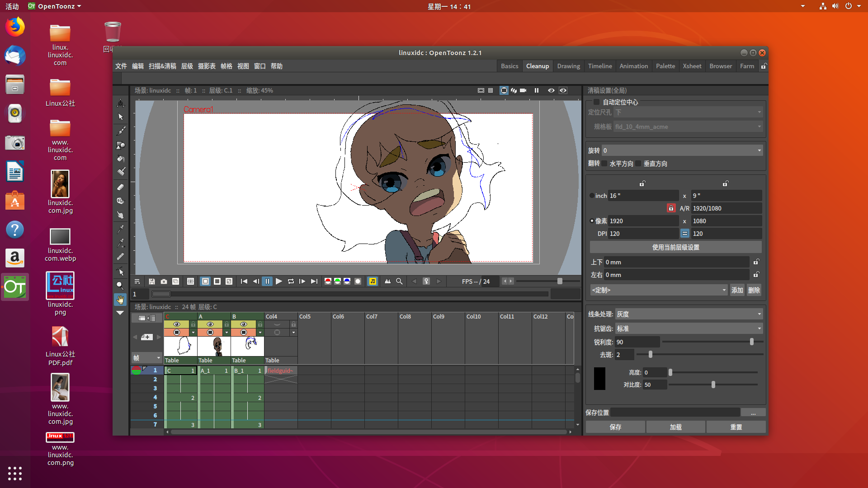
Task: Enable the red channel in playback bar
Action: (x=328, y=281)
